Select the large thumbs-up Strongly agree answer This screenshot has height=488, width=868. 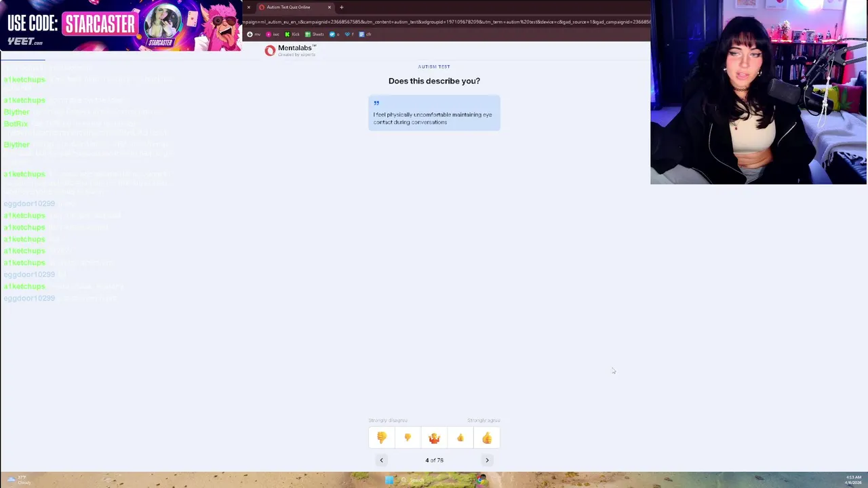click(487, 438)
